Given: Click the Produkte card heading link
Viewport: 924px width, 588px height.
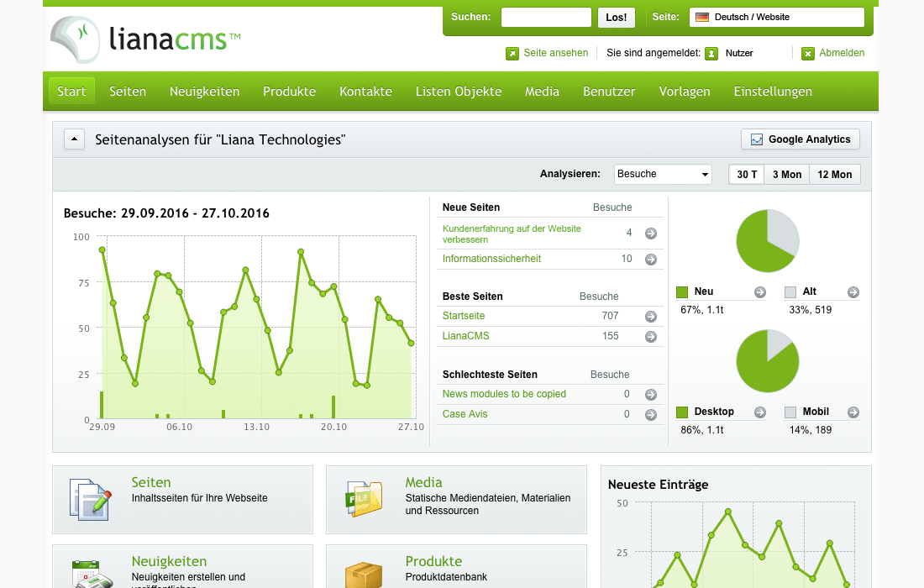Looking at the screenshot, I should pyautogui.click(x=433, y=561).
